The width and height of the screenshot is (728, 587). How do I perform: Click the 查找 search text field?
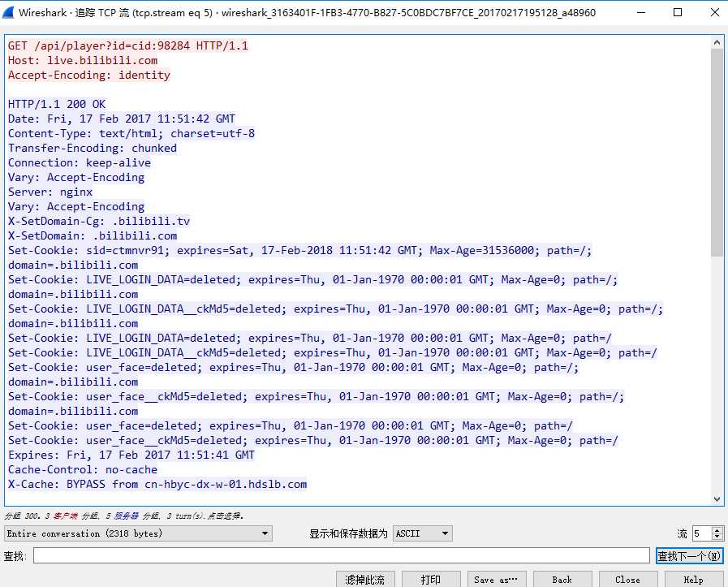point(341,555)
